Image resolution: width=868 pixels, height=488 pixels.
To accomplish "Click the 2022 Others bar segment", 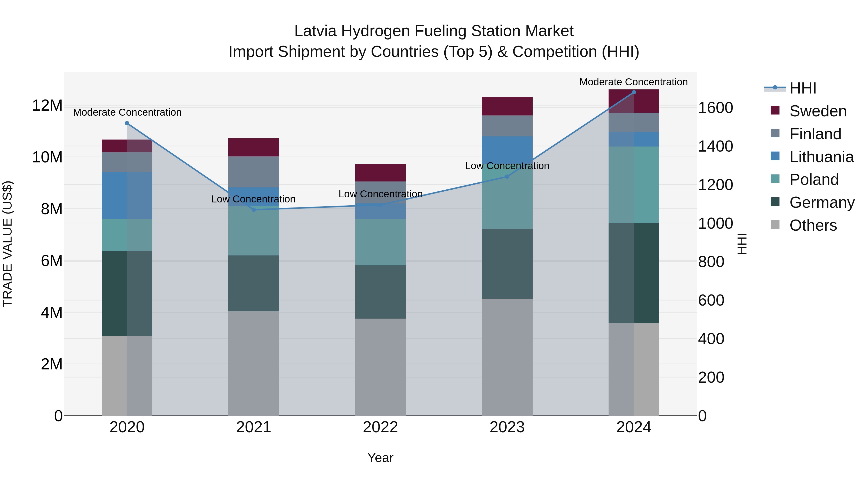I will (x=380, y=367).
